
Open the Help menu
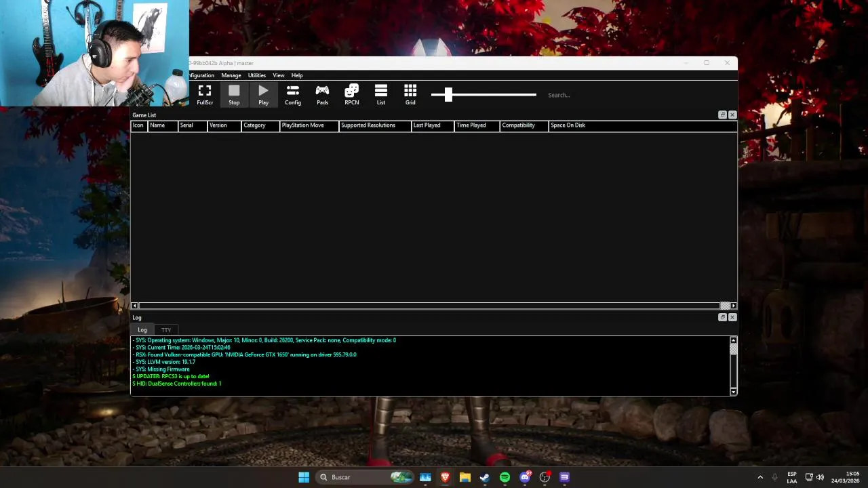(297, 75)
